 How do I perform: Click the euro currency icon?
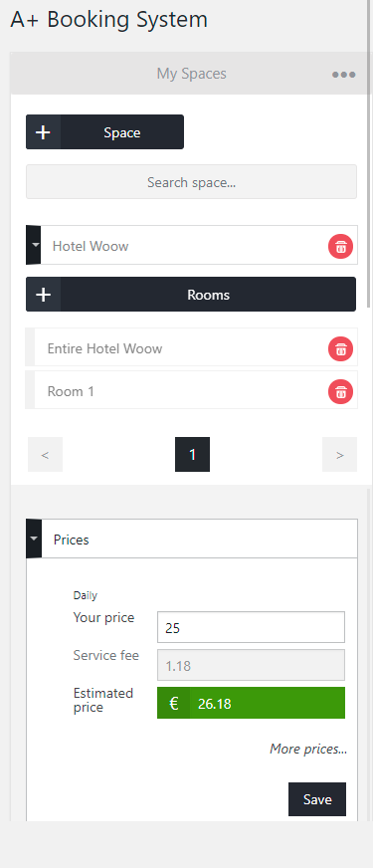(174, 703)
